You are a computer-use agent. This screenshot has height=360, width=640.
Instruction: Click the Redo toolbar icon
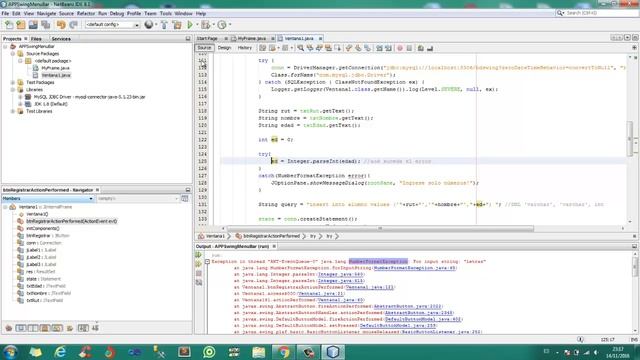pos(73,25)
